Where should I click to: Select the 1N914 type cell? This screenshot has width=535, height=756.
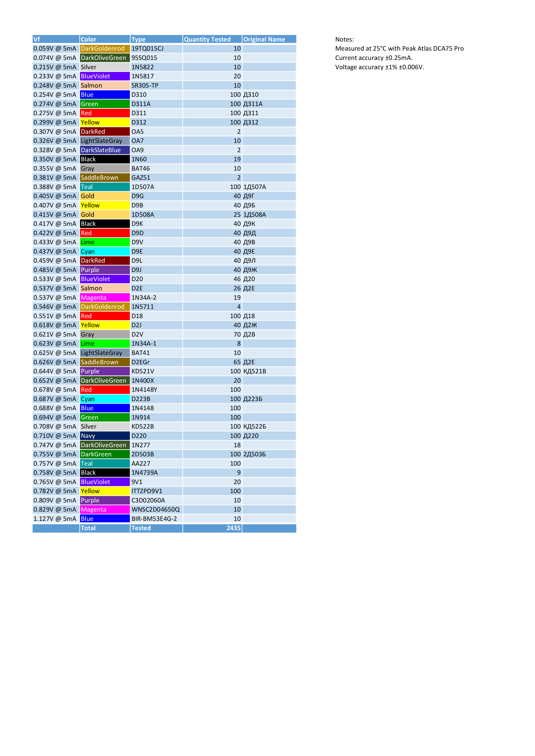[x=157, y=417]
